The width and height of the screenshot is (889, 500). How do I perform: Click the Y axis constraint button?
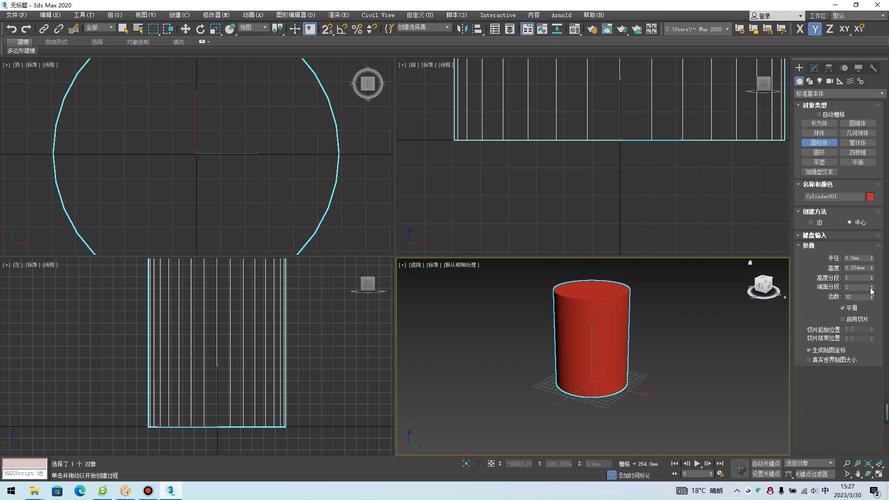pyautogui.click(x=815, y=29)
